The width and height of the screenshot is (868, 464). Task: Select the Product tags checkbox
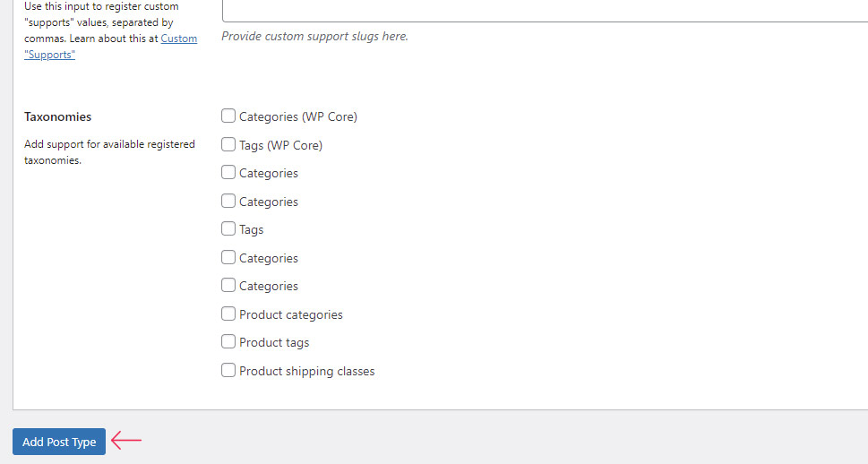pos(228,342)
